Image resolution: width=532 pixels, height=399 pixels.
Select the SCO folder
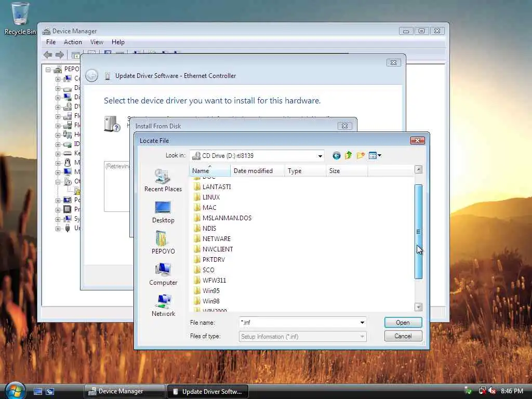pos(204,270)
